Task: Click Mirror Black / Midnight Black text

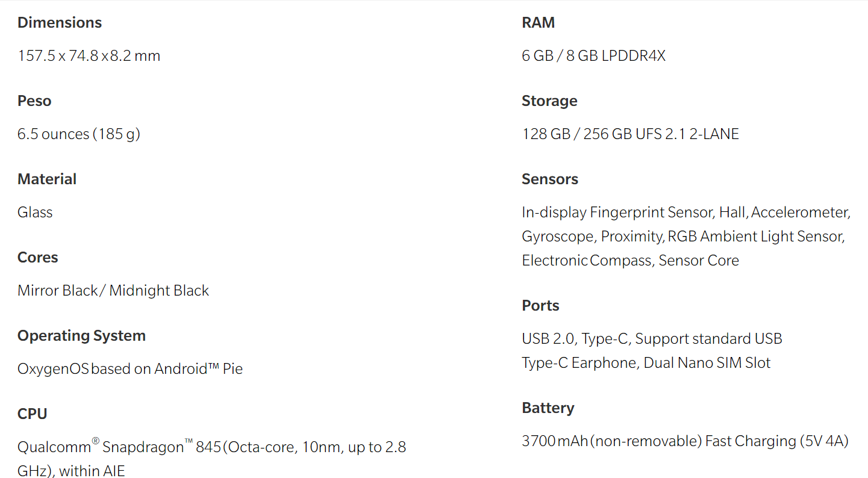Action: click(x=113, y=291)
